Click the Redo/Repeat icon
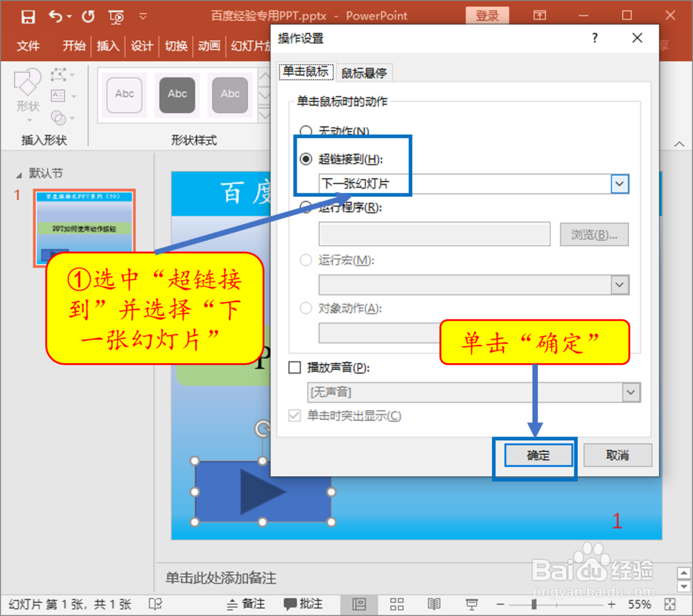 [x=89, y=17]
